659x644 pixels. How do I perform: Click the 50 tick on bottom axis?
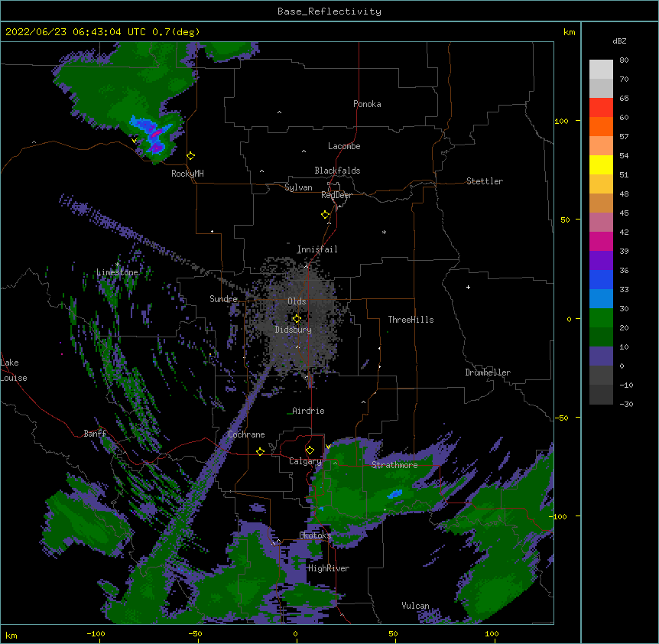tap(393, 633)
